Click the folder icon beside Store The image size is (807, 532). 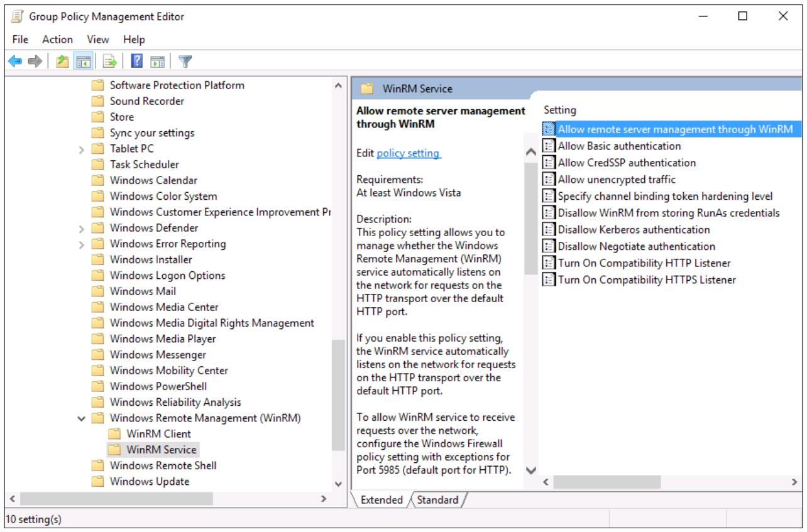click(x=97, y=117)
